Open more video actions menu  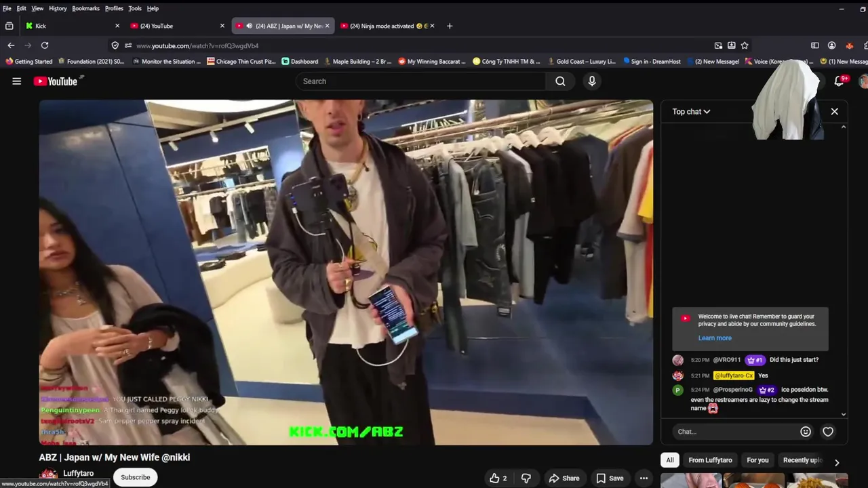(644, 479)
